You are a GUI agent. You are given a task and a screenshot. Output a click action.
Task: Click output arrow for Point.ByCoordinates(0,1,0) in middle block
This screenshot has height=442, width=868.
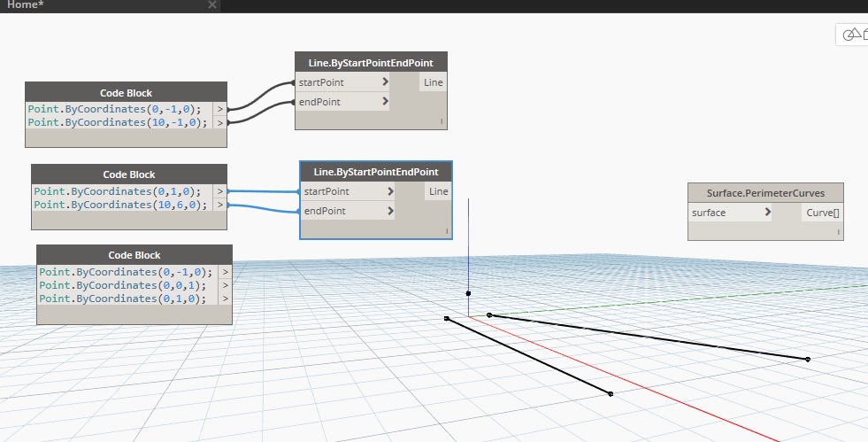[x=220, y=191]
